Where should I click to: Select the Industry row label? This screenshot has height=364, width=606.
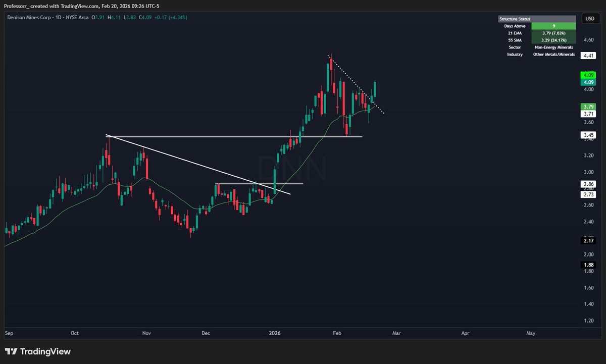click(514, 54)
